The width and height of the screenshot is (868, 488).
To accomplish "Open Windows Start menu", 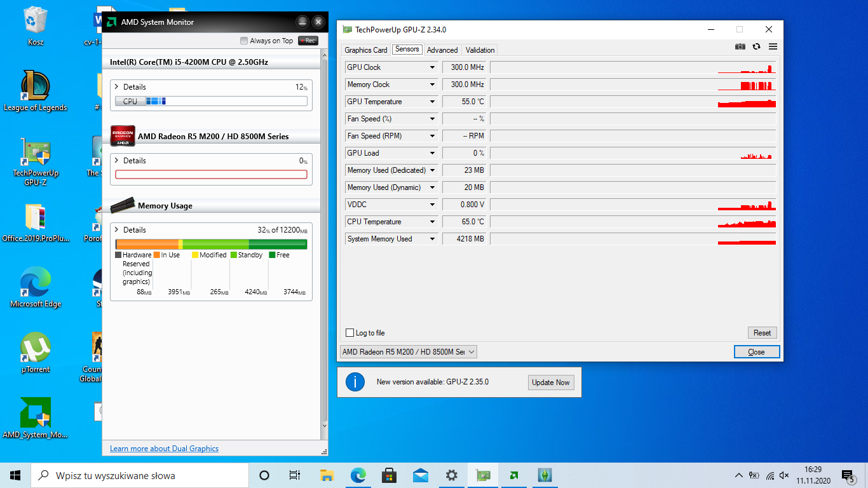I will pos(15,475).
